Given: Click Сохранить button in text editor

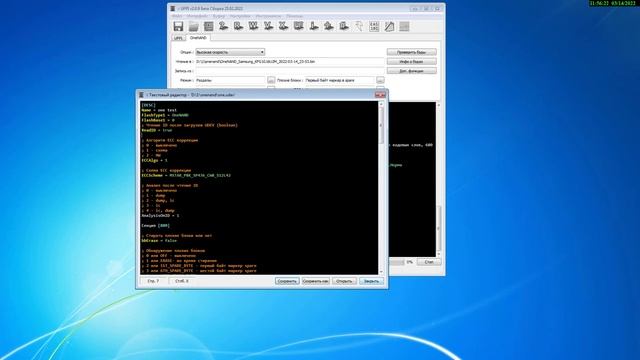Looking at the screenshot, I should 287,281.
